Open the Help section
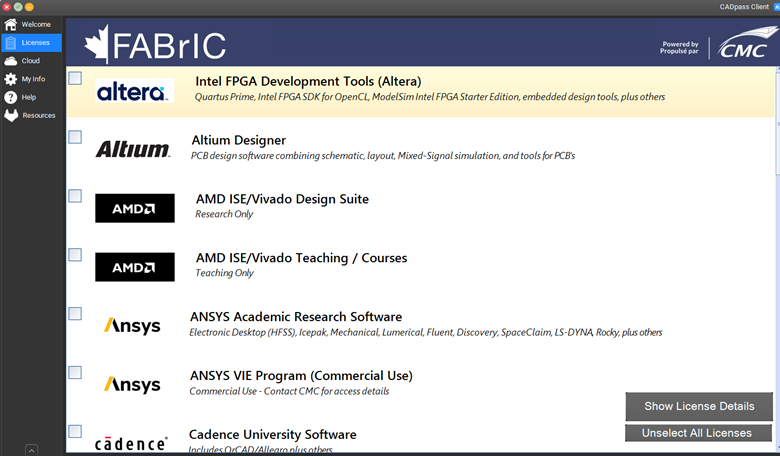This screenshot has width=780, height=456. tap(31, 97)
